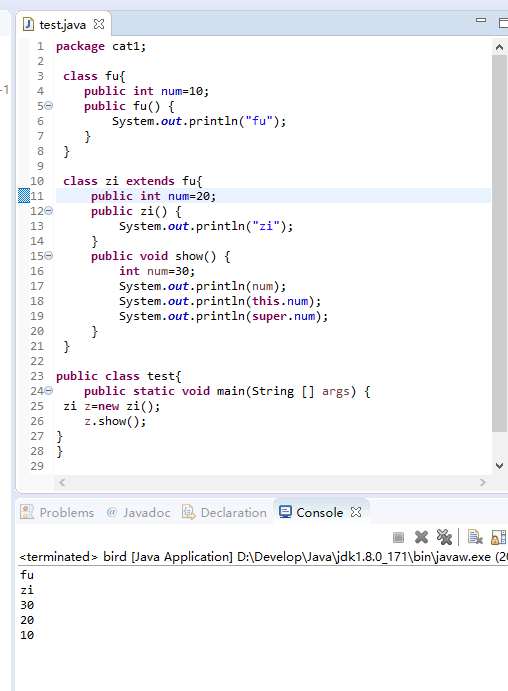
Task: Click the editor vertical scrollbar down arrow
Action: pos(499,465)
